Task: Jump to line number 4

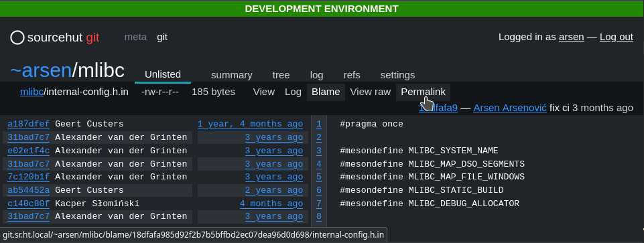Action: pyautogui.click(x=319, y=164)
